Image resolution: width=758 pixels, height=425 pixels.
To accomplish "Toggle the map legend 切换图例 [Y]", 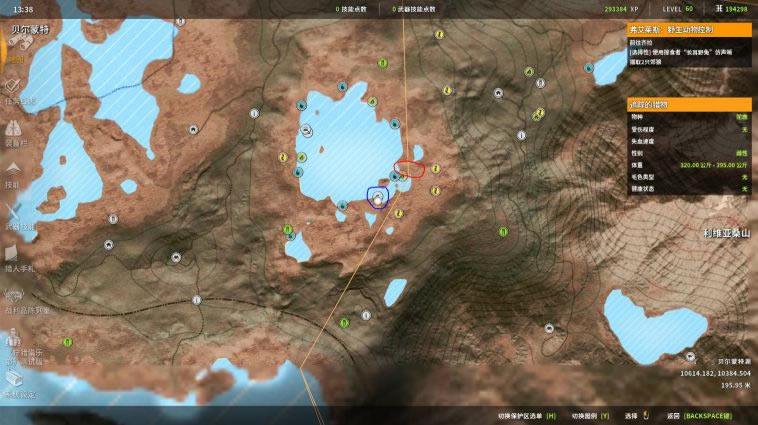I will [590, 415].
